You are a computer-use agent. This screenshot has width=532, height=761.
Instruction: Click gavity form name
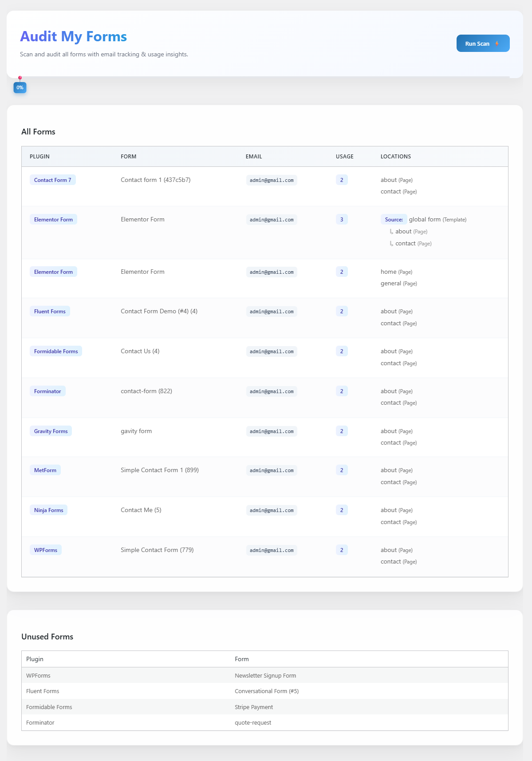click(136, 431)
